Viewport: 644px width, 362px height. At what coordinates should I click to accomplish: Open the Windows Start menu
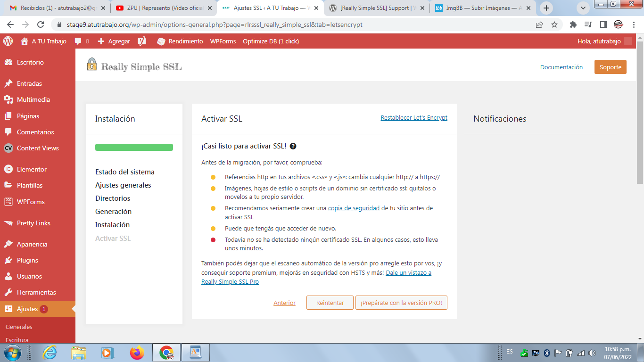pyautogui.click(x=12, y=353)
